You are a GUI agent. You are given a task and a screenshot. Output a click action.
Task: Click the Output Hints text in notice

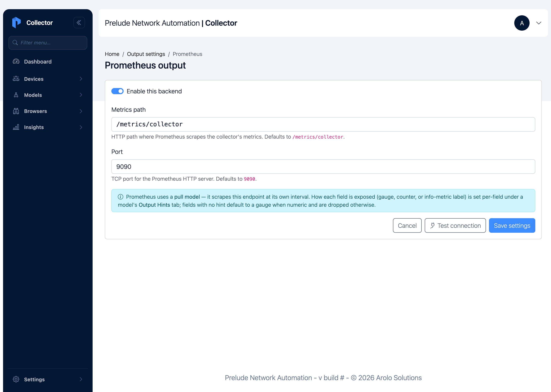154,205
